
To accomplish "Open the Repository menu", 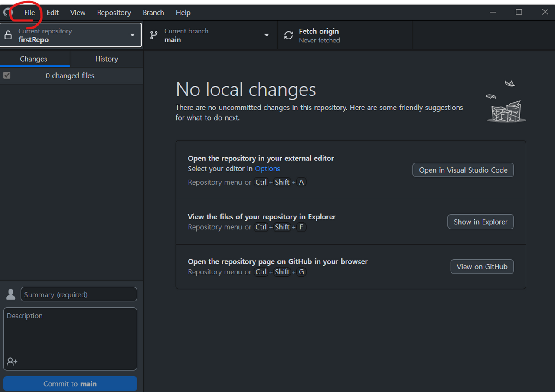I will tap(114, 13).
